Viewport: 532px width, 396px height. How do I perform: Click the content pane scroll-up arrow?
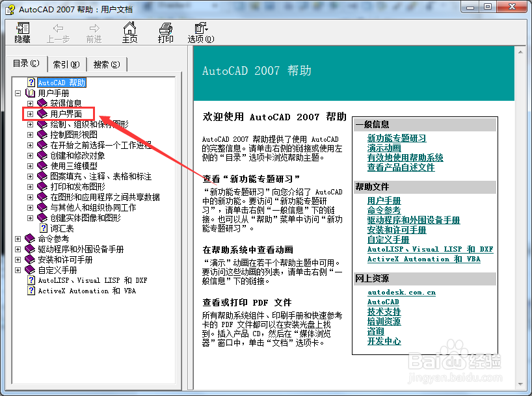coord(520,52)
